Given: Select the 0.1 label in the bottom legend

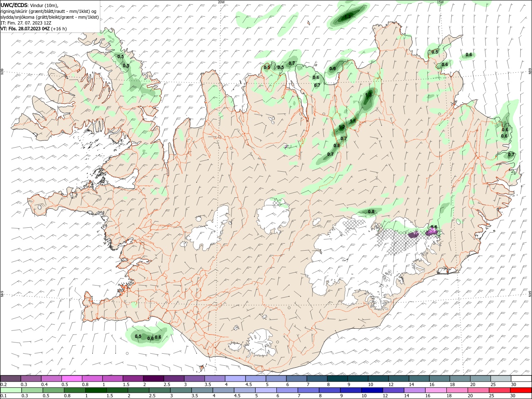Looking at the screenshot, I should (x=4, y=396).
